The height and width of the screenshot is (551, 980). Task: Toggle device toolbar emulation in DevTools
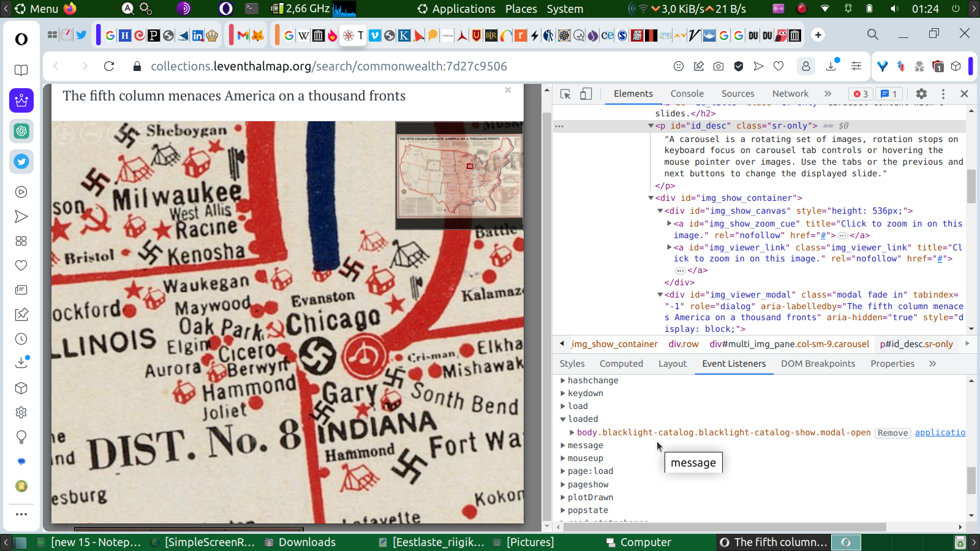point(586,94)
